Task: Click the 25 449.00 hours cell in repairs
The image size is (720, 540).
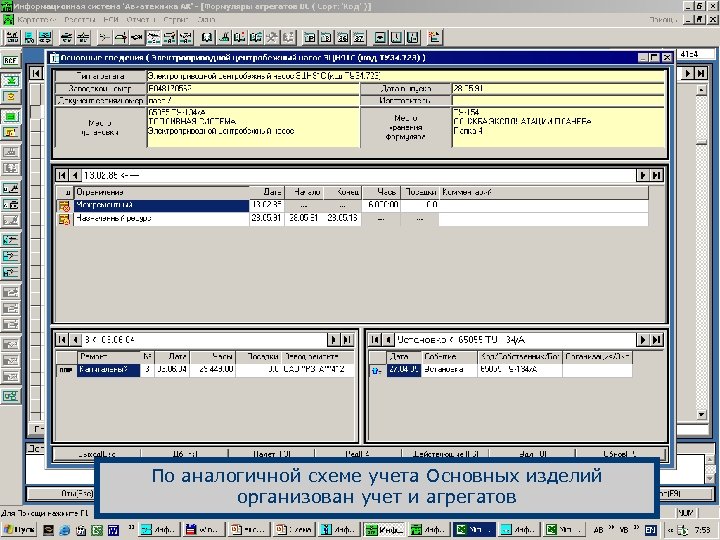Action: [x=213, y=370]
